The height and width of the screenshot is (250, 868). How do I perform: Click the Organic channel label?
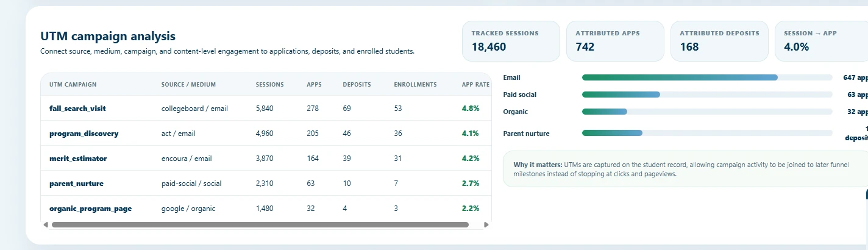point(516,112)
